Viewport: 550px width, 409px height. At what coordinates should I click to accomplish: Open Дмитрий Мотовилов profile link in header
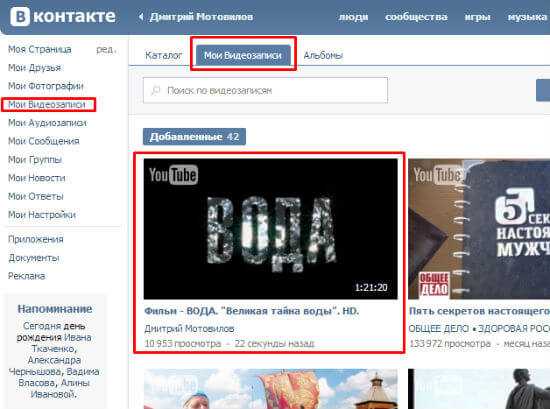click(x=201, y=16)
